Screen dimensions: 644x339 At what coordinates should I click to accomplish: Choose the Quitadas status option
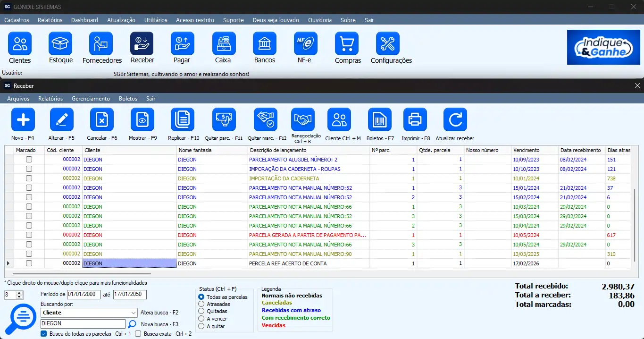[x=202, y=312]
